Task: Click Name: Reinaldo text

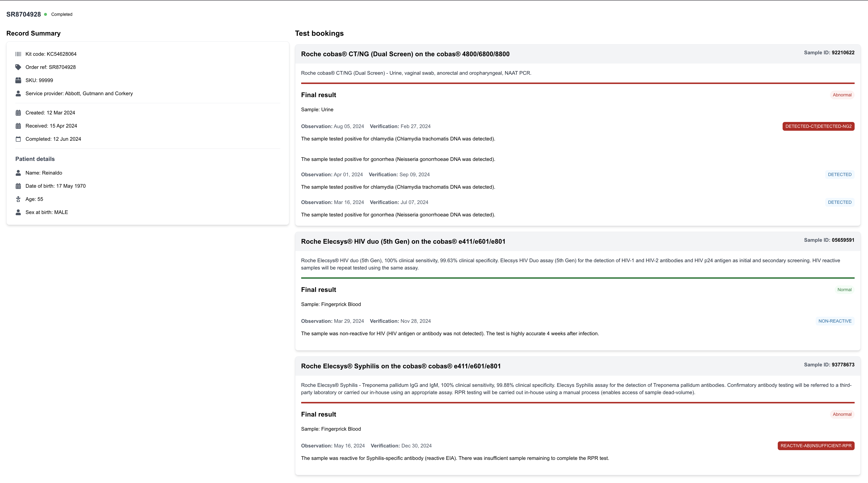Action: [x=44, y=173]
